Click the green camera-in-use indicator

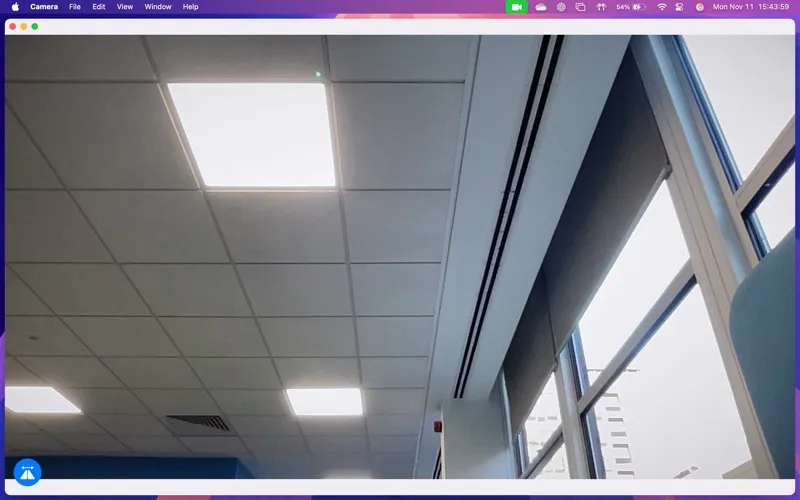click(516, 7)
